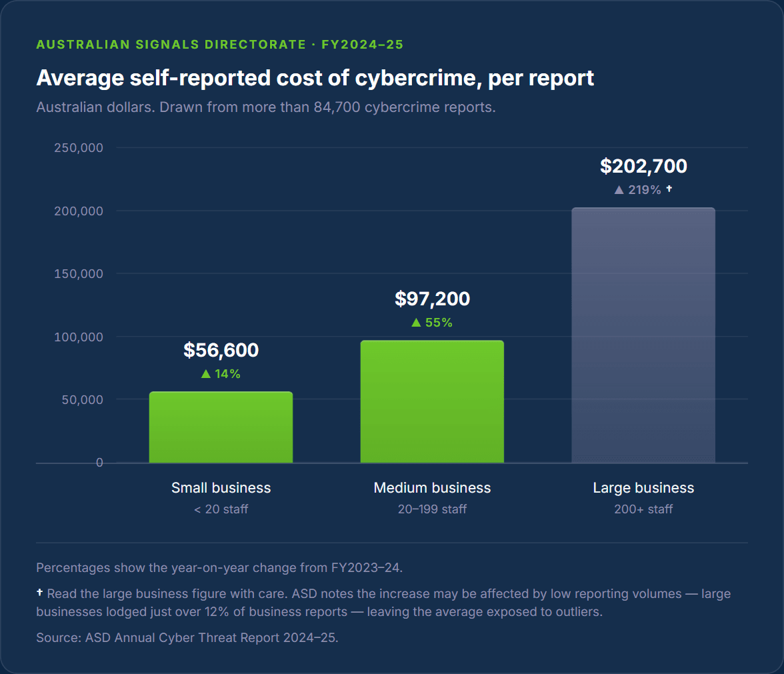This screenshot has width=784, height=674.
Task: Click the green Small business bar
Action: [221, 427]
